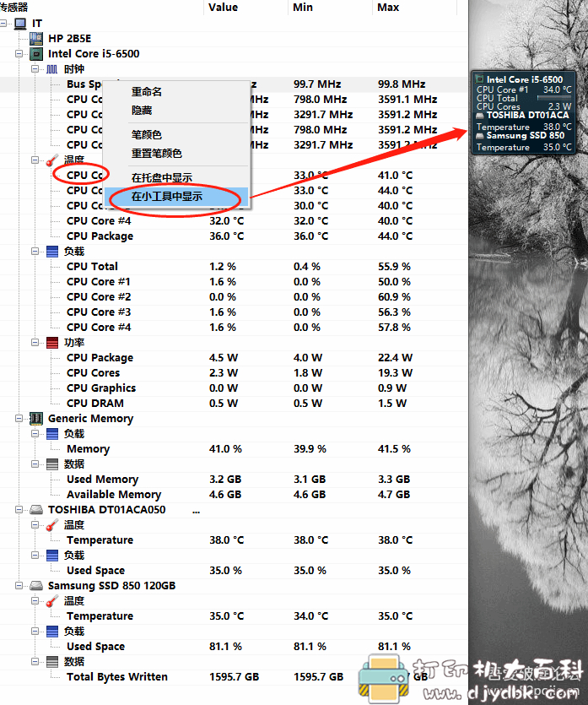Click the motherboard icon next to HP 2B5E
The width and height of the screenshot is (588, 705).
pyautogui.click(x=36, y=39)
